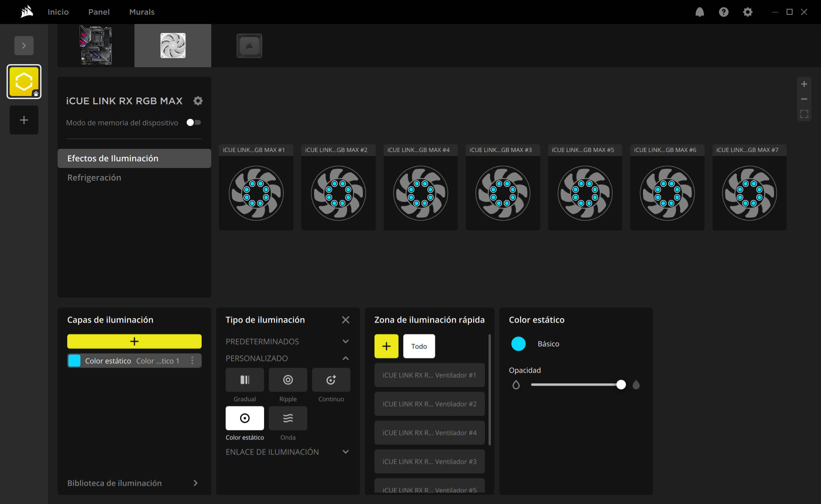Select the fan illustration under GB MAX #5
The width and height of the screenshot is (821, 504).
point(585,193)
